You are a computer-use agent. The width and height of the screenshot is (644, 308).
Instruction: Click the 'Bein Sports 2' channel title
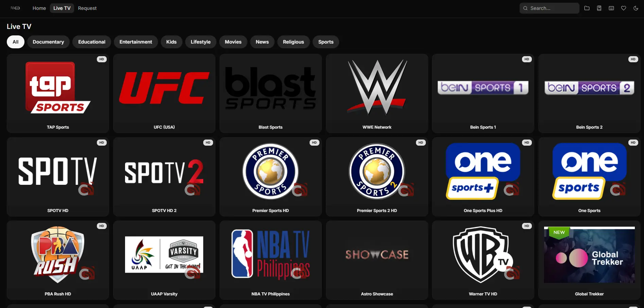click(x=589, y=127)
